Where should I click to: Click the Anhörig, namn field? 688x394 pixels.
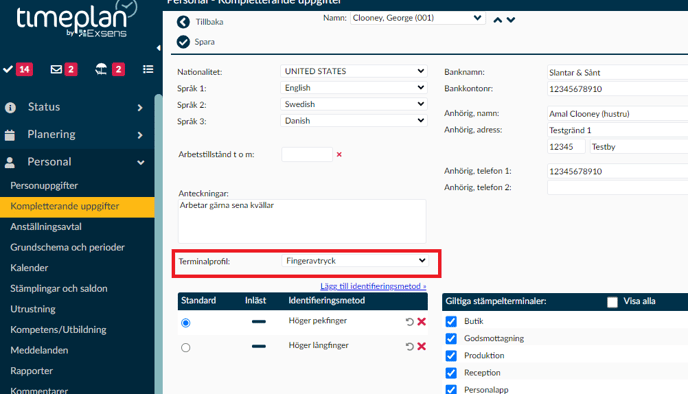[617, 114]
